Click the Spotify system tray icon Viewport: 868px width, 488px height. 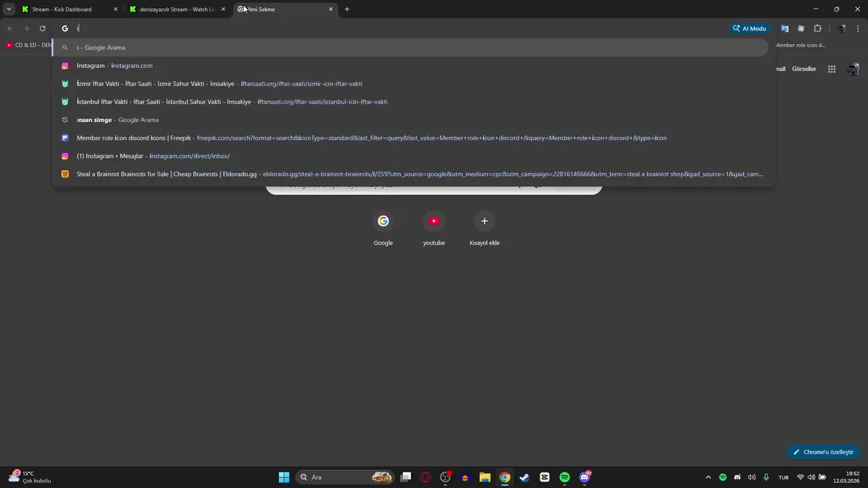(x=723, y=477)
